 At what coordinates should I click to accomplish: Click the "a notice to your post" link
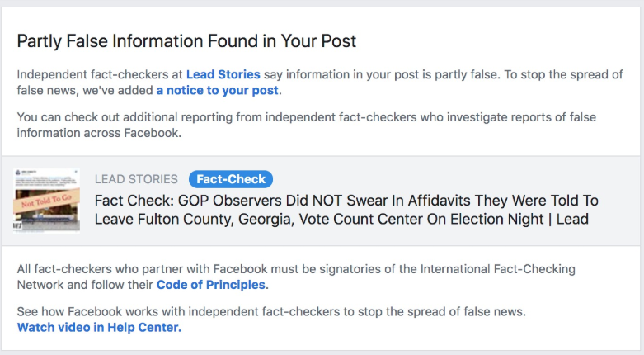point(217,90)
